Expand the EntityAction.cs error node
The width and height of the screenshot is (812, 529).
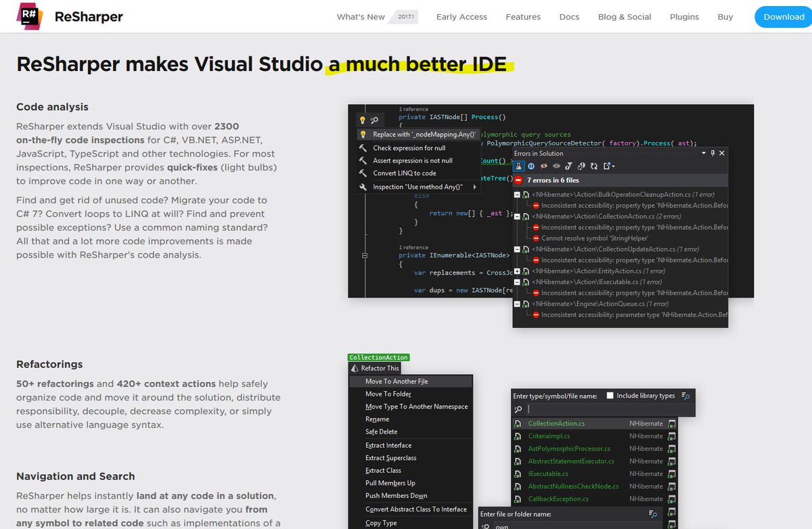click(518, 271)
